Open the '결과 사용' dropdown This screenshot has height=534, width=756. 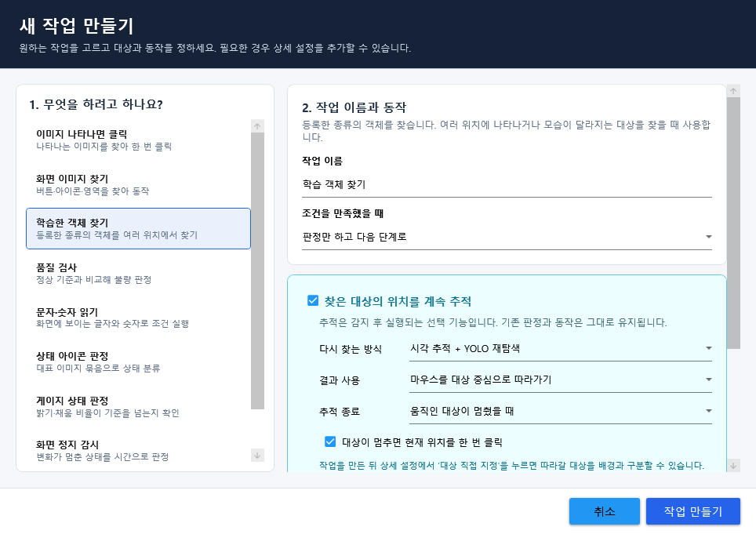tap(560, 380)
